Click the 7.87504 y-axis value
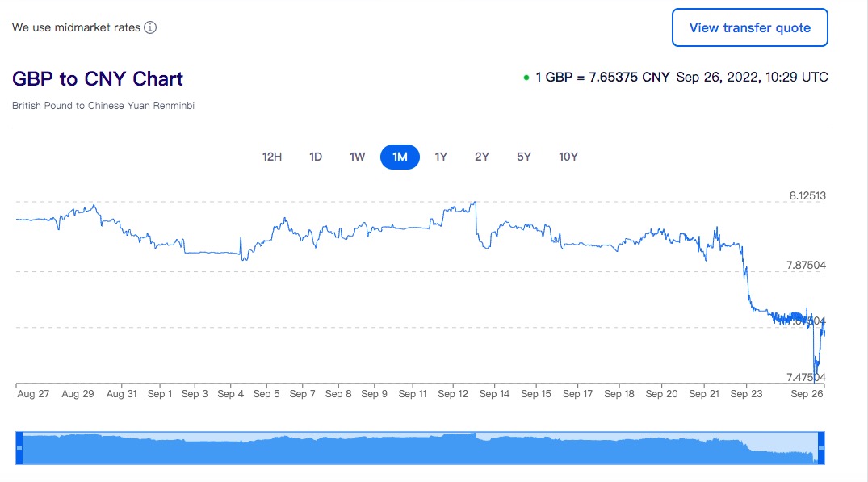The image size is (868, 482). point(806,265)
